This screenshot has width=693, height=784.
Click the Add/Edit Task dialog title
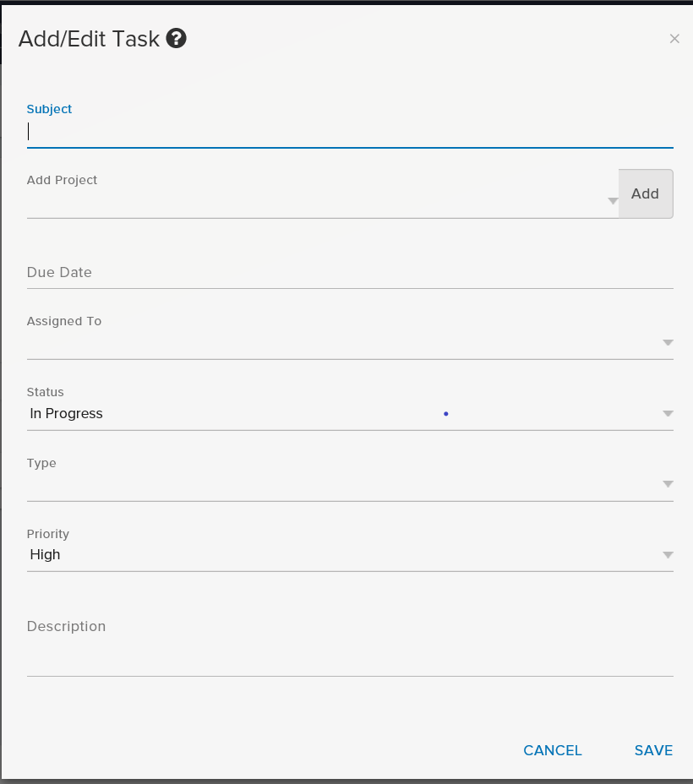(89, 39)
